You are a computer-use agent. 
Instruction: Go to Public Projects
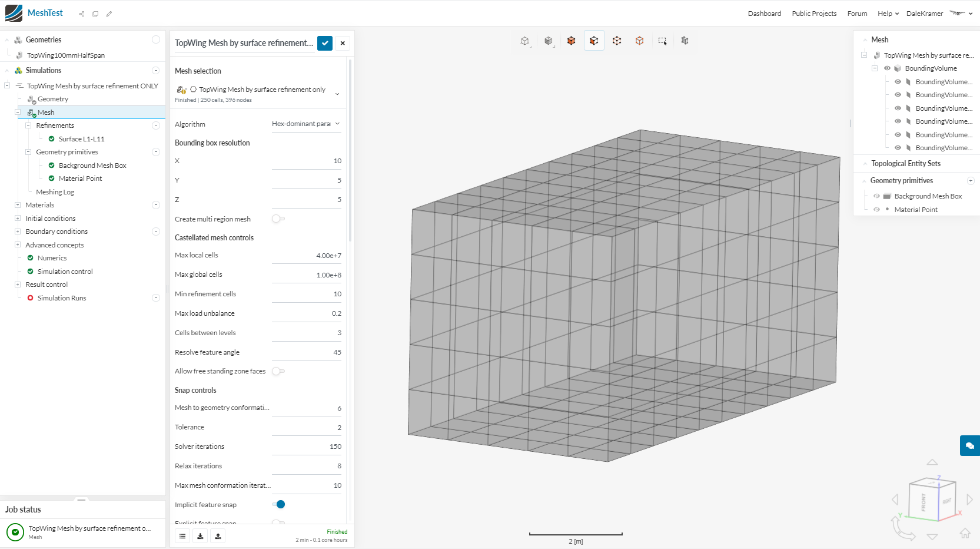pyautogui.click(x=813, y=14)
